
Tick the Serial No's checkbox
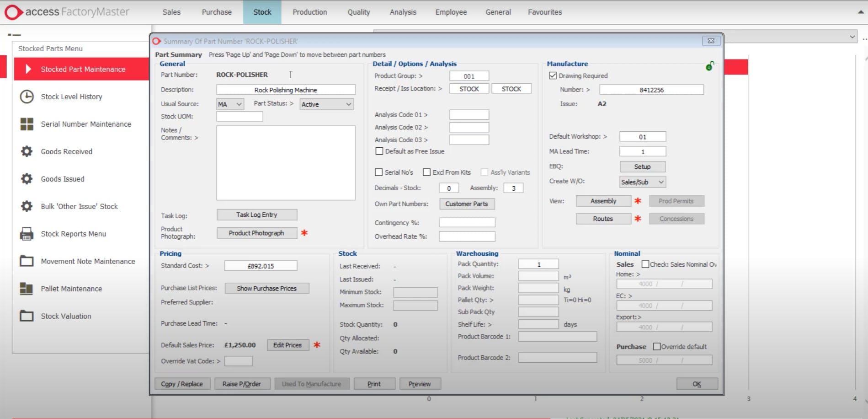click(378, 172)
